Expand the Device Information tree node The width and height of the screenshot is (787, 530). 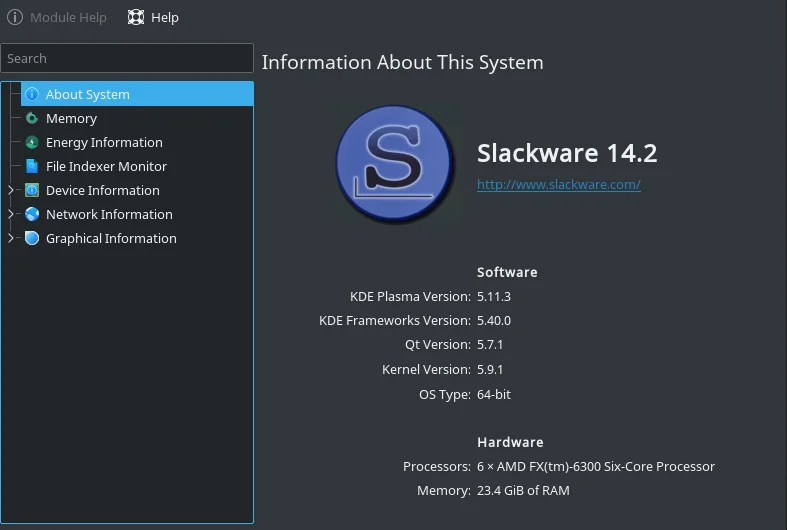pyautogui.click(x=11, y=190)
